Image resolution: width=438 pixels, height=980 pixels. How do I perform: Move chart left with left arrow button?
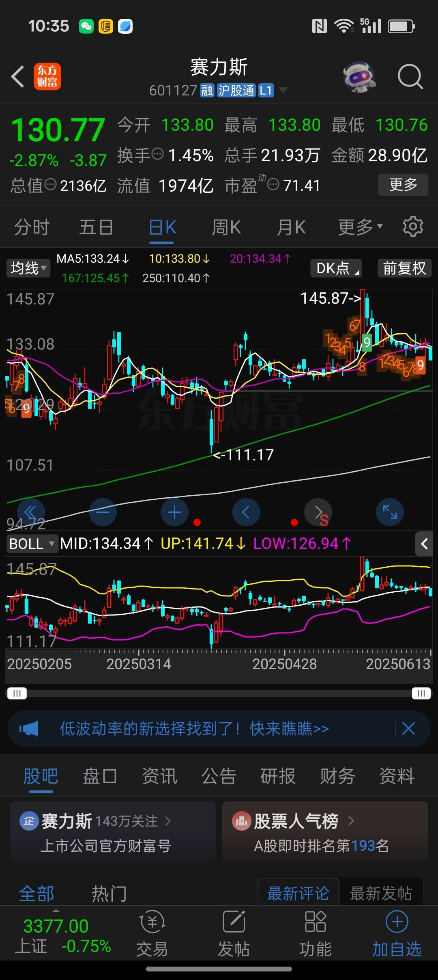click(246, 512)
